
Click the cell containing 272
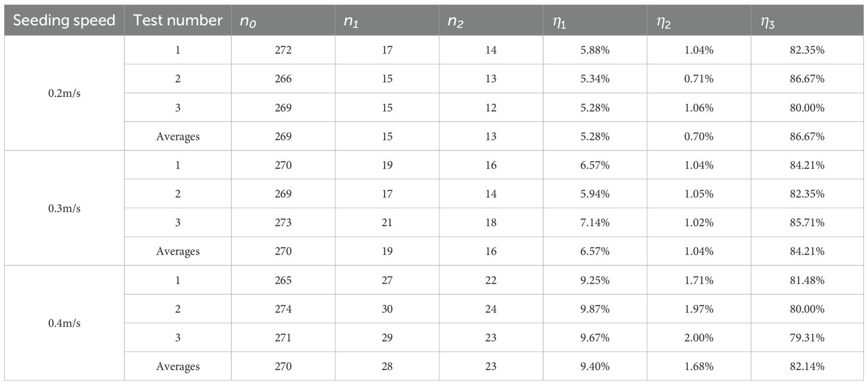pyautogui.click(x=284, y=51)
